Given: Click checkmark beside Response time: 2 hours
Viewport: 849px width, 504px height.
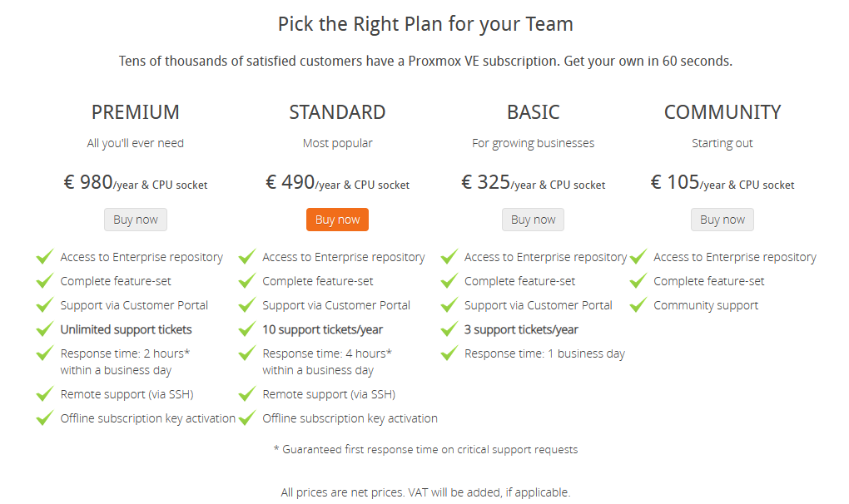Looking at the screenshot, I should (x=45, y=353).
